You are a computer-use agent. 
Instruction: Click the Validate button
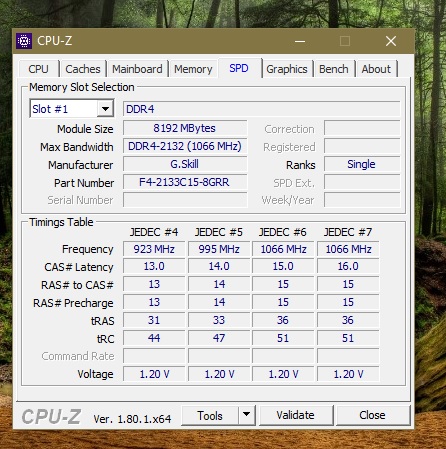[x=296, y=415]
